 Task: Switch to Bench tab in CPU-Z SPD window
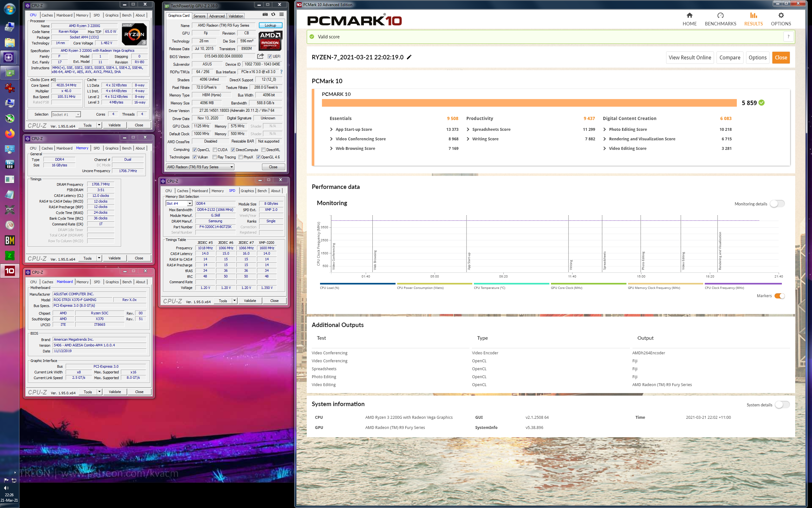(x=262, y=191)
